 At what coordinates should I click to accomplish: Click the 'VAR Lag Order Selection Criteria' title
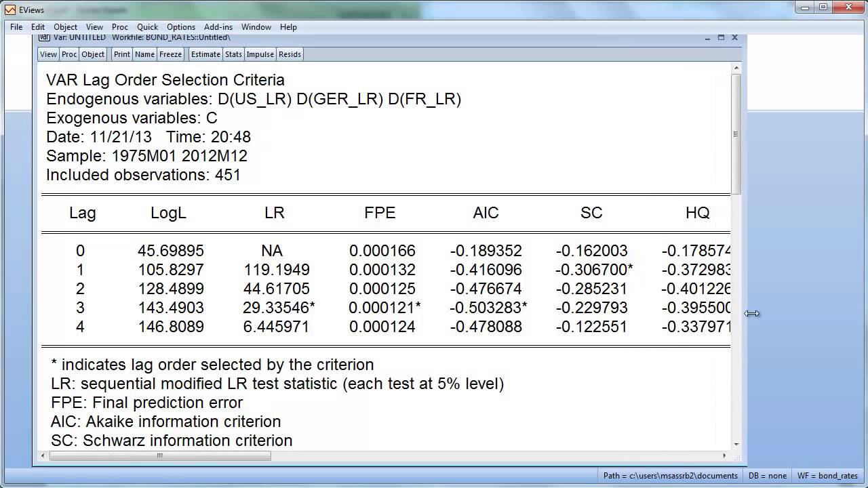point(165,80)
